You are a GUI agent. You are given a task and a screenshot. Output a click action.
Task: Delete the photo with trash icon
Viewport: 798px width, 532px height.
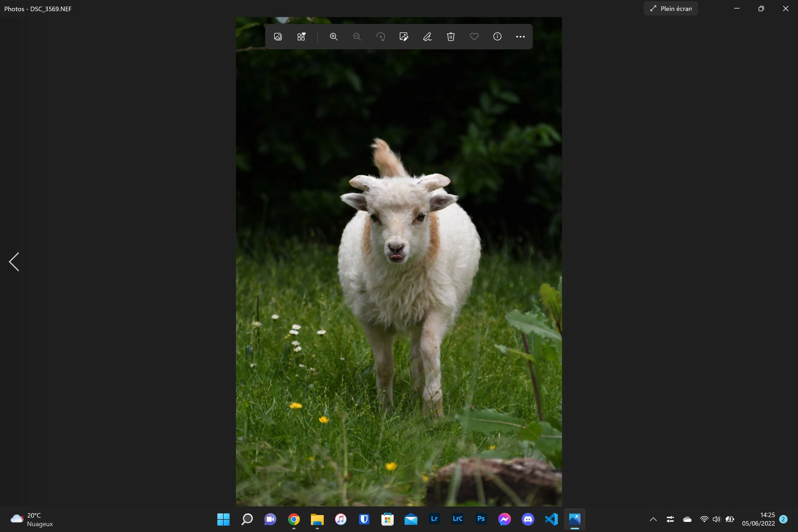tap(451, 37)
